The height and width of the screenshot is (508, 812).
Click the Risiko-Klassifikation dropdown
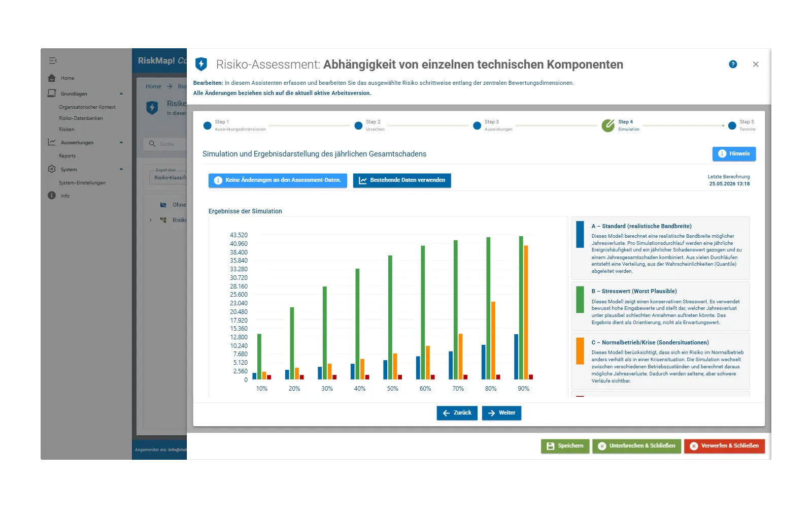point(168,177)
